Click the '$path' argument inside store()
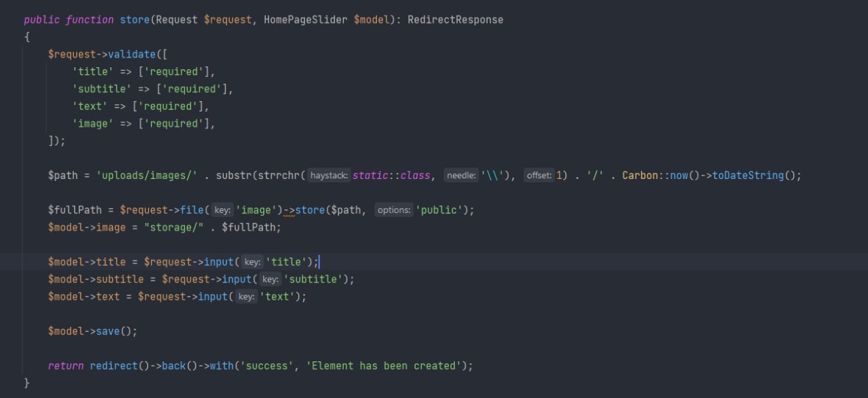Viewport: 868px width, 398px height. pyautogui.click(x=346, y=210)
